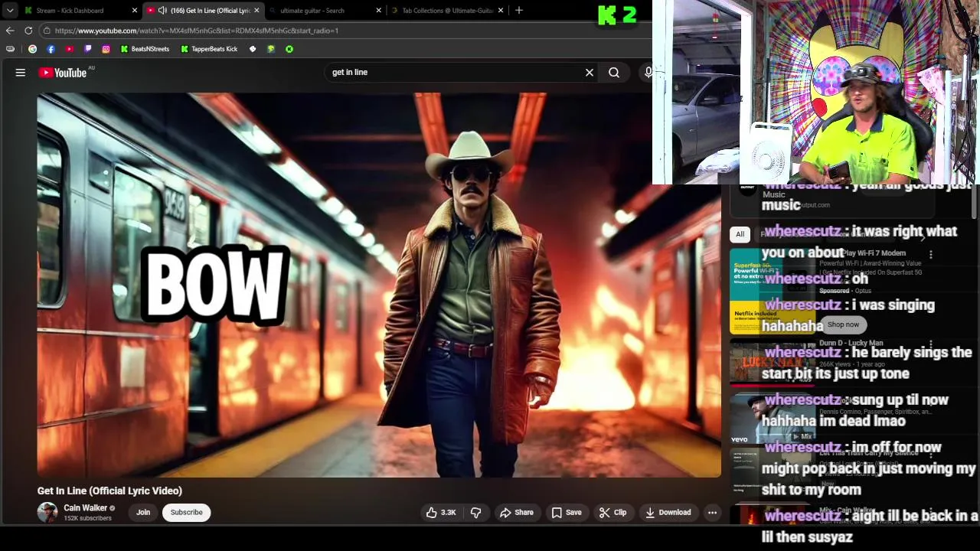View site information icon in address bar
Viewport: 980px width, 551px height.
pos(47,31)
